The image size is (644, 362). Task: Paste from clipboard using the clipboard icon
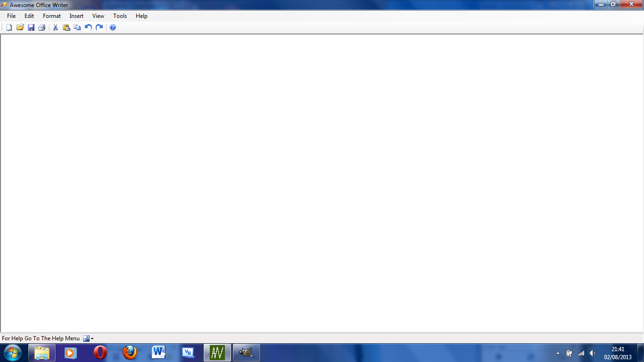[x=66, y=27]
